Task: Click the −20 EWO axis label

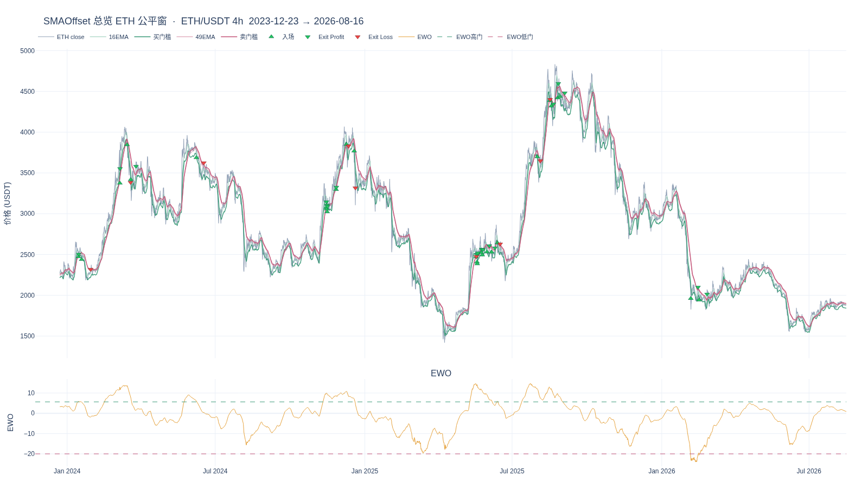Action: point(29,454)
